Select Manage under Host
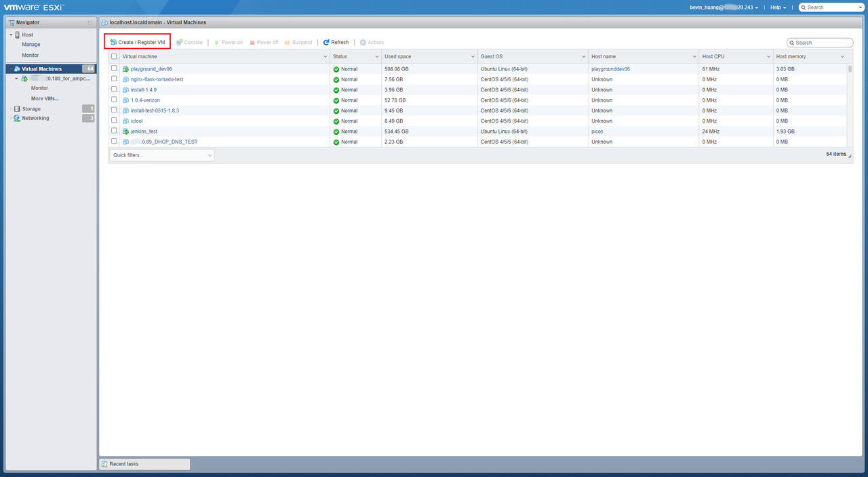Viewport: 868px width, 477px height. pyautogui.click(x=31, y=45)
